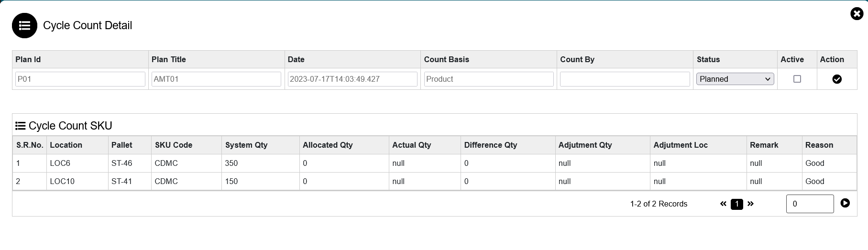Toggle the Active checkbox
This screenshot has width=868, height=250.
coord(797,79)
